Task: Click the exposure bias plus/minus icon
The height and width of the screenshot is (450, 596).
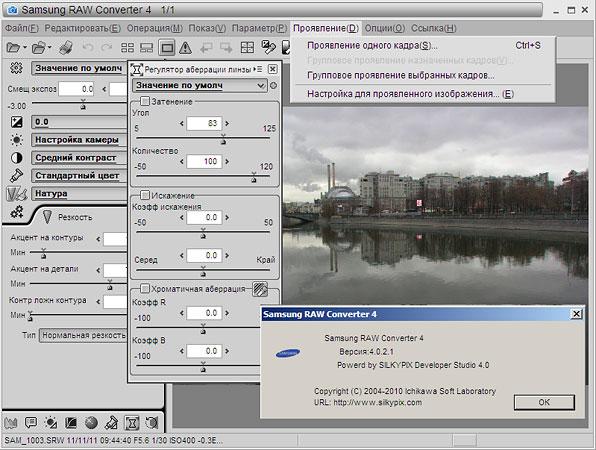Action: point(17,122)
